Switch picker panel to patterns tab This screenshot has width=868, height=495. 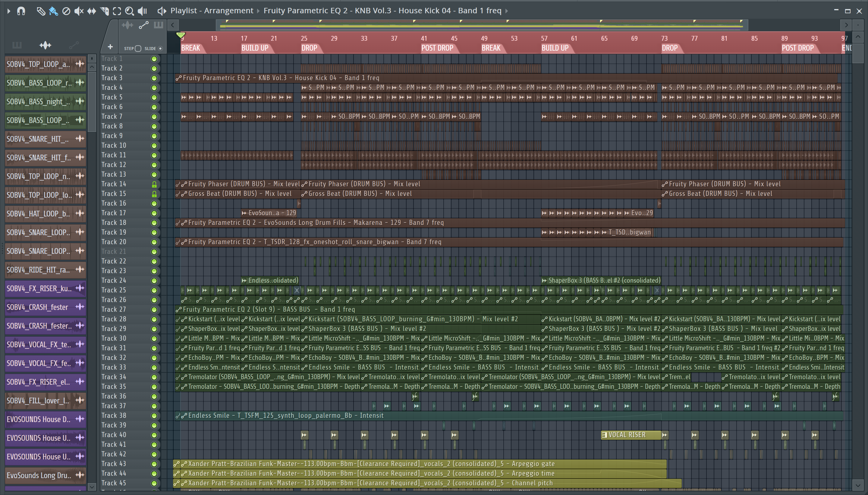17,45
